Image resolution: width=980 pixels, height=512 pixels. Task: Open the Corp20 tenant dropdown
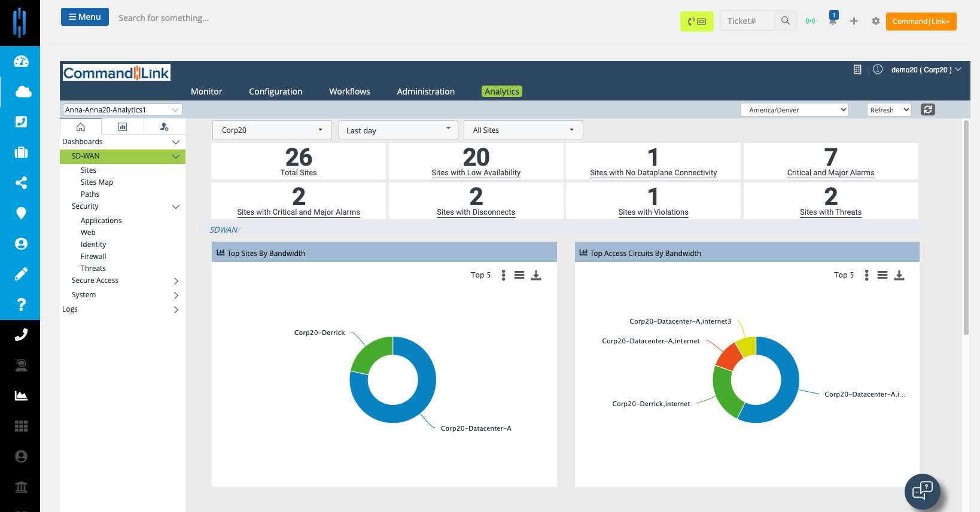[272, 130]
